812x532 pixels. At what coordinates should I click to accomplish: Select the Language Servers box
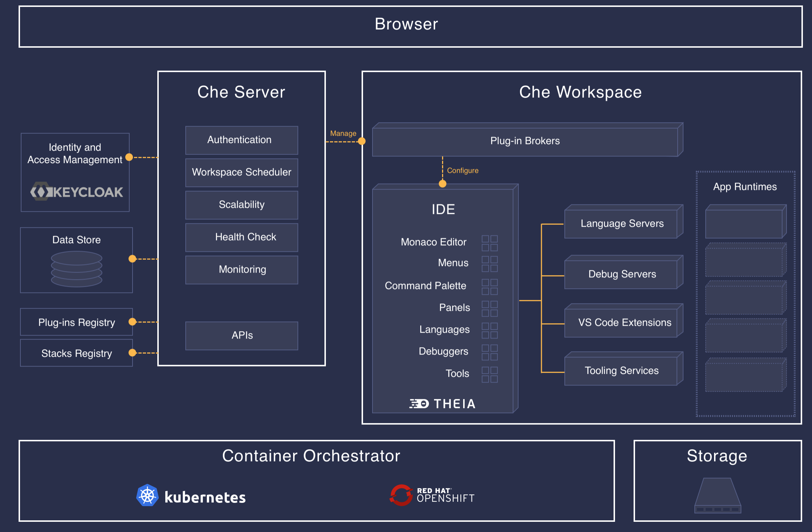tap(622, 224)
